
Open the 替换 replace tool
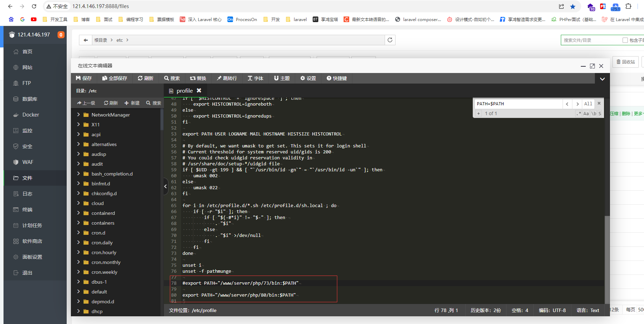(x=198, y=78)
